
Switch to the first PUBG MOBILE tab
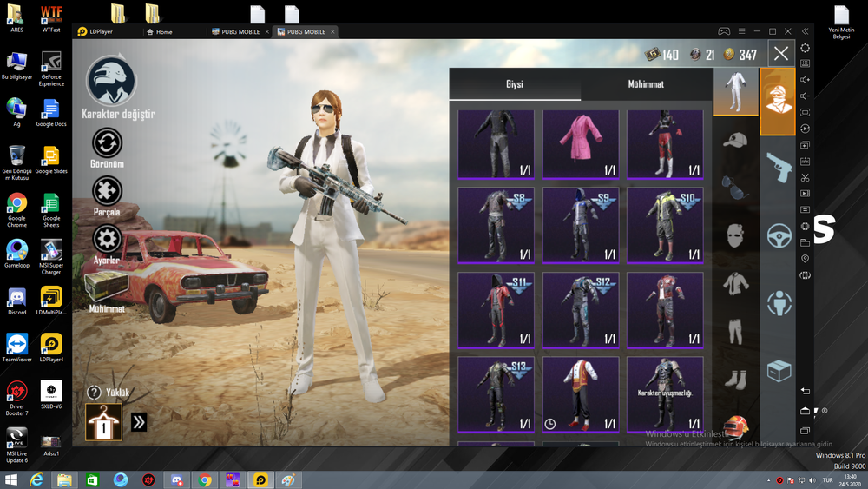(x=236, y=31)
